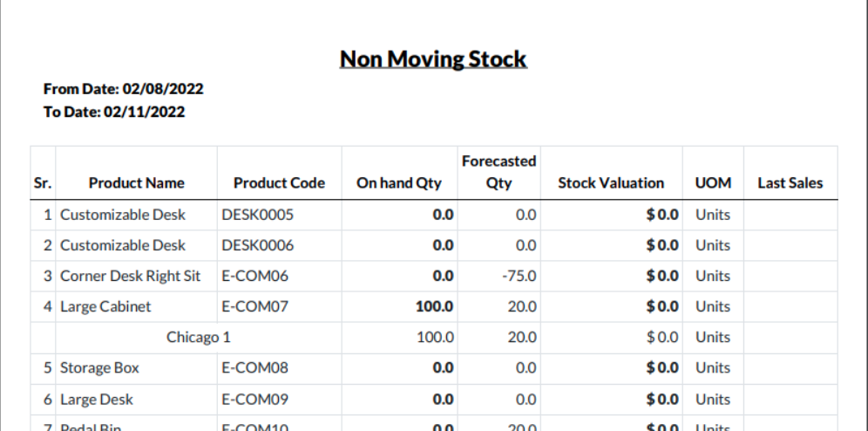This screenshot has height=431, width=868.
Task: Click the Sr. column header
Action: 44,183
